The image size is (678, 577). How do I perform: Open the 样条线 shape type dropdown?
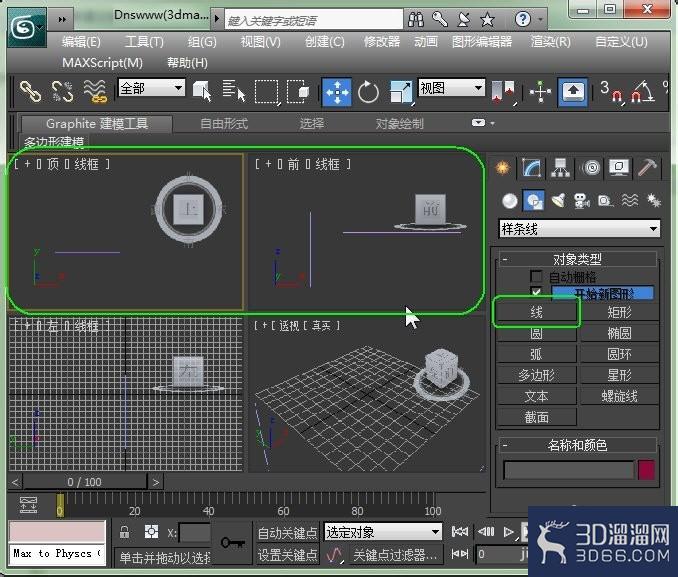[x=579, y=228]
